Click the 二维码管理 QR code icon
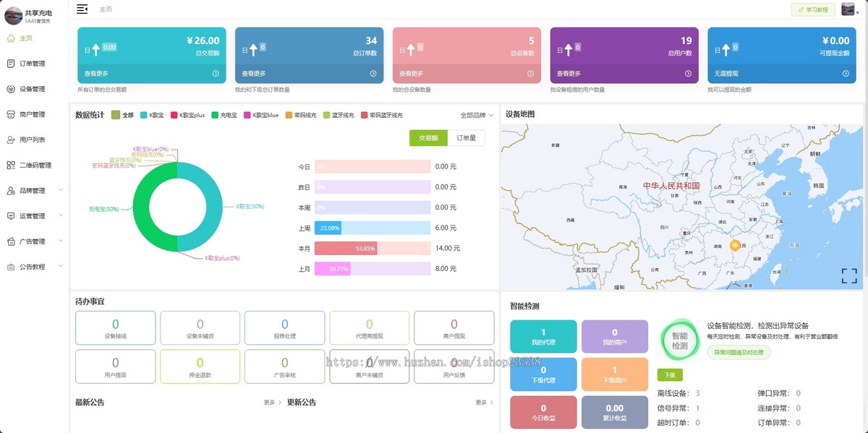This screenshot has width=868, height=433. click(9, 164)
